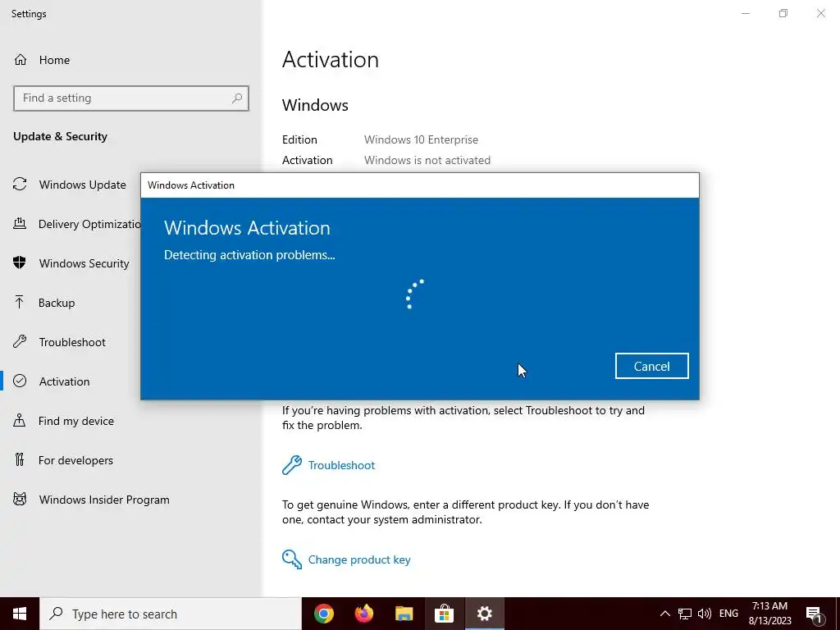Click the Troubleshoot wrench icon in the sidebar
This screenshot has width=840, height=630.
(20, 341)
